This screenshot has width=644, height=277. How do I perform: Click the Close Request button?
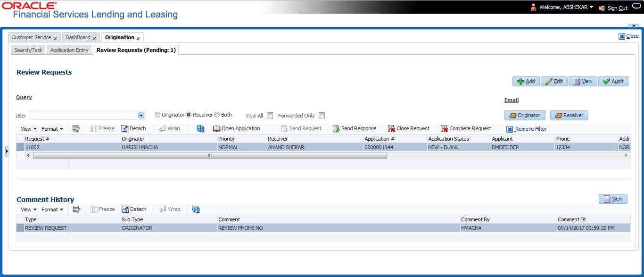tap(409, 128)
